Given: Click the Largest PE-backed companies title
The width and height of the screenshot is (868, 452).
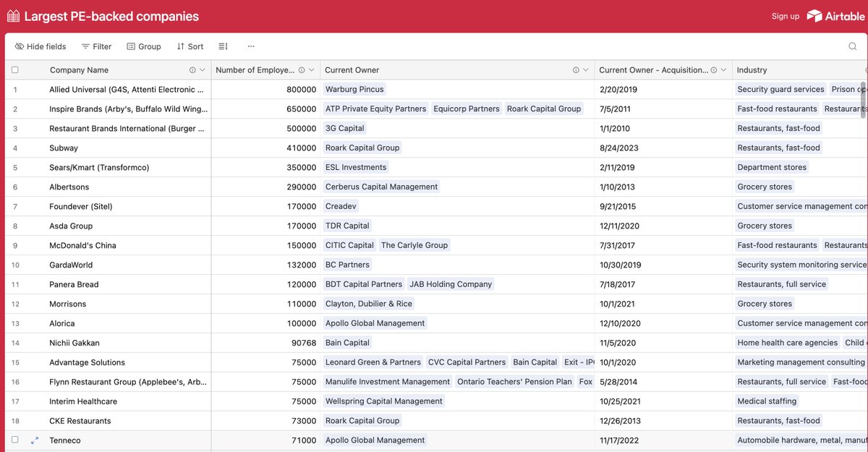Looking at the screenshot, I should click(x=111, y=16).
